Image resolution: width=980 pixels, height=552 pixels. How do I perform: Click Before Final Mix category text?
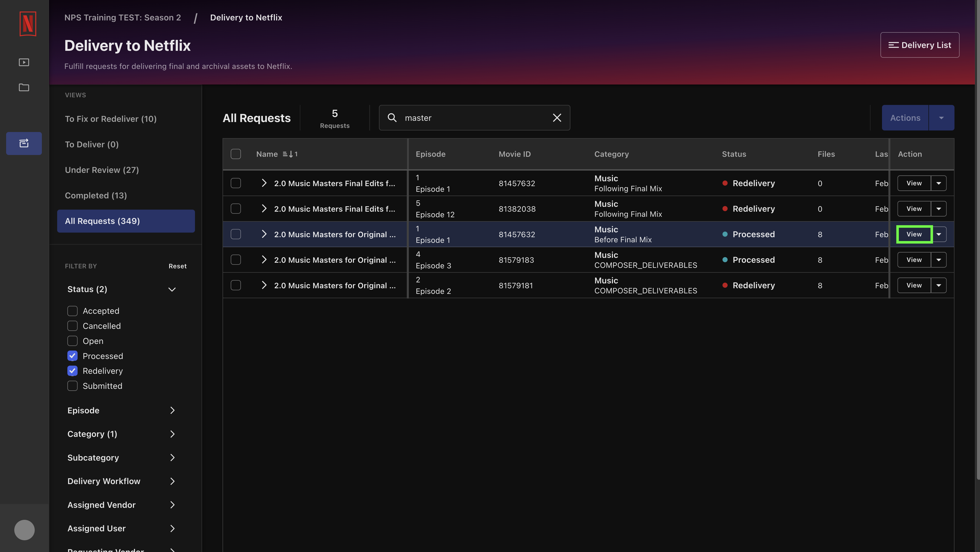pos(623,240)
